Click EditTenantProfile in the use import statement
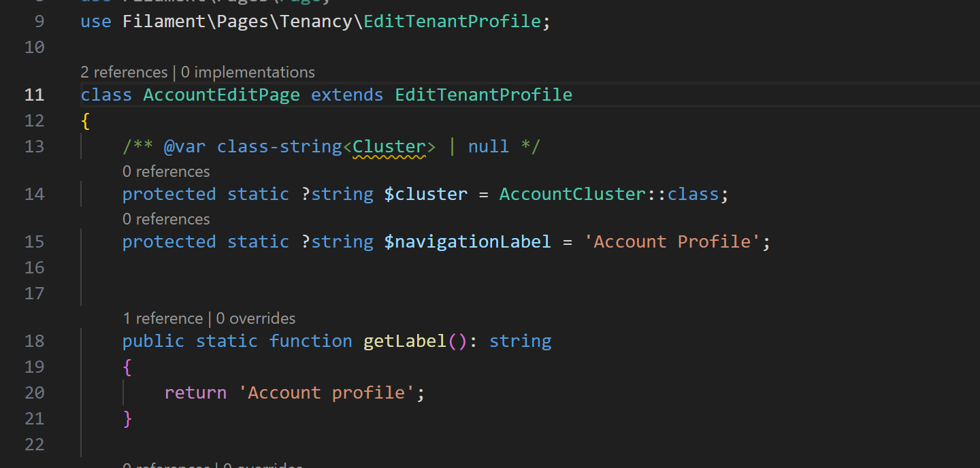This screenshot has height=468, width=980. click(x=452, y=22)
